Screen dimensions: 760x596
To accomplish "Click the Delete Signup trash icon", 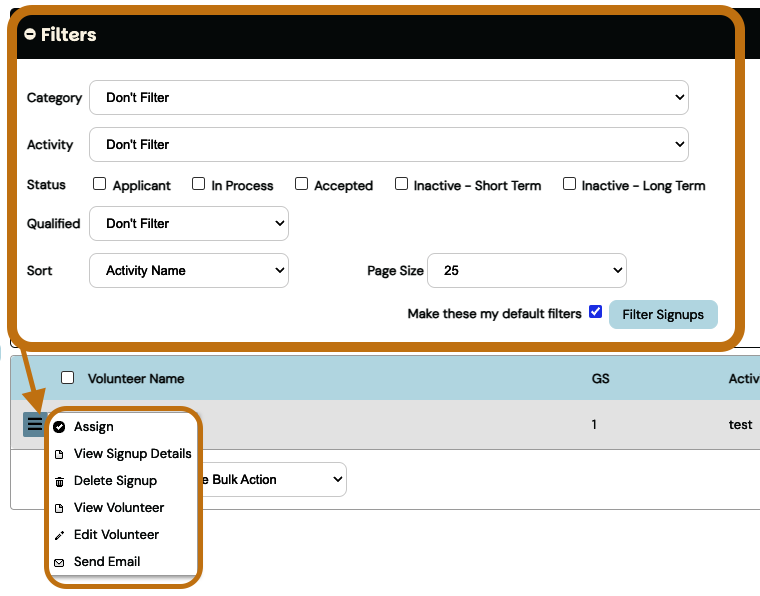I will coord(59,481).
